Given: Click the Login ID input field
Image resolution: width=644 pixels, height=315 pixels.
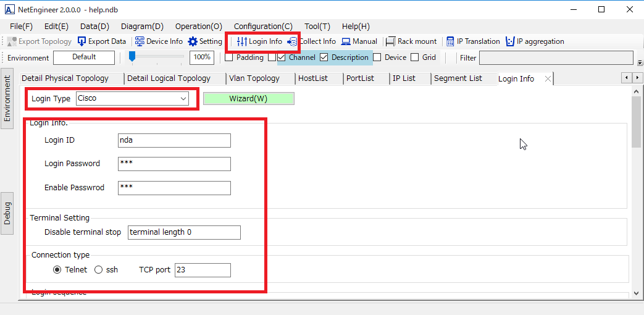Looking at the screenshot, I should [x=174, y=140].
